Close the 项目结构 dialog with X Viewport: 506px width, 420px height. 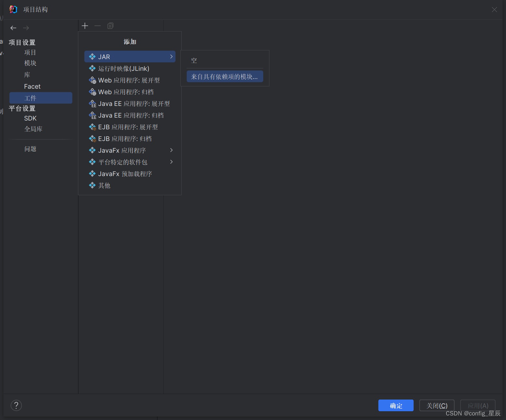pos(494,10)
